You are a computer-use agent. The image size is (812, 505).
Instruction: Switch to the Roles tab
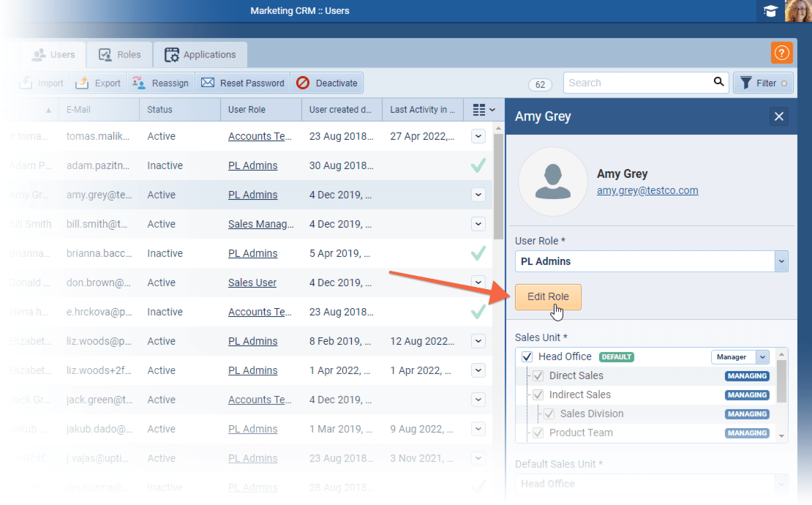120,54
